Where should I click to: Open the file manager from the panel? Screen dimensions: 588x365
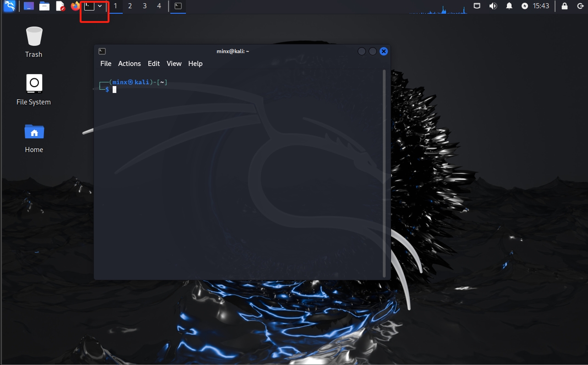[x=44, y=6]
